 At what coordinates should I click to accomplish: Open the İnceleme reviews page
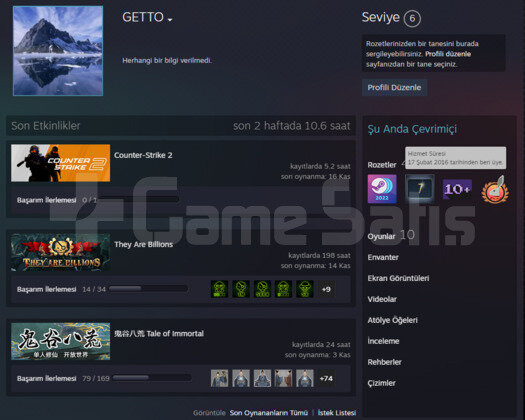coord(383,341)
